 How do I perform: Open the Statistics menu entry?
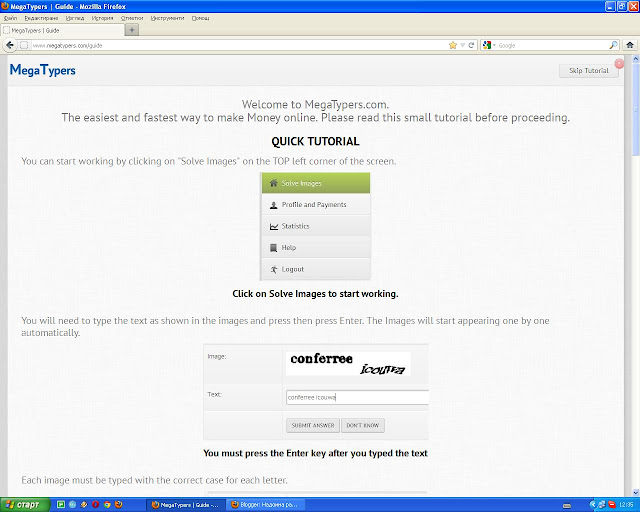(x=316, y=226)
